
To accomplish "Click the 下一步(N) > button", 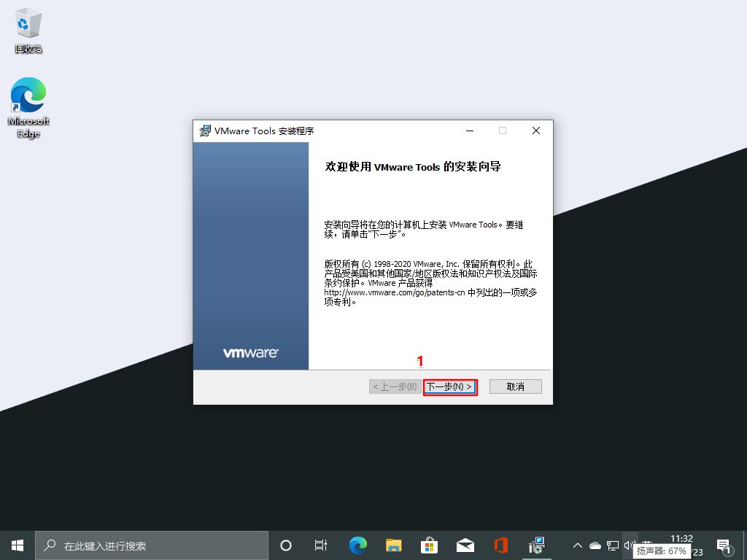I will [449, 386].
